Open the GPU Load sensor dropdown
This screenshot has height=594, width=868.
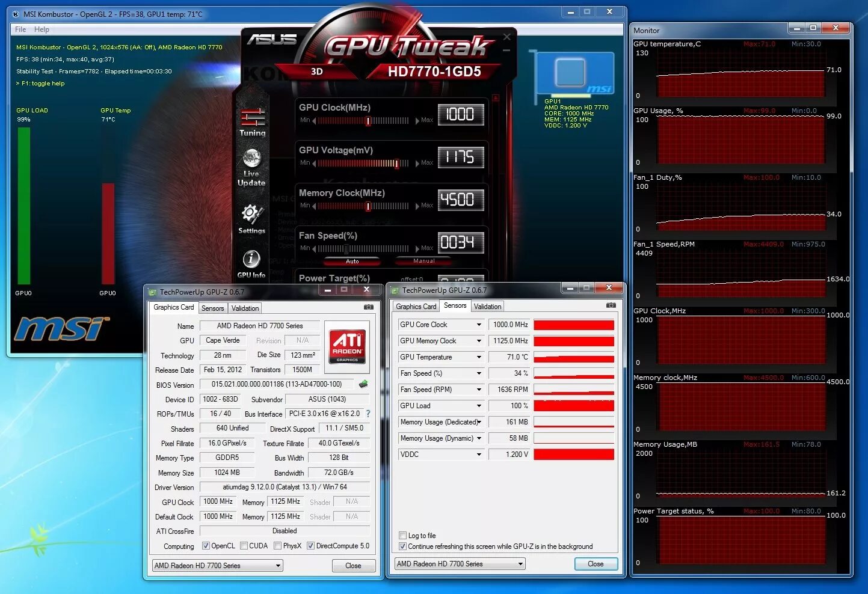pos(479,406)
